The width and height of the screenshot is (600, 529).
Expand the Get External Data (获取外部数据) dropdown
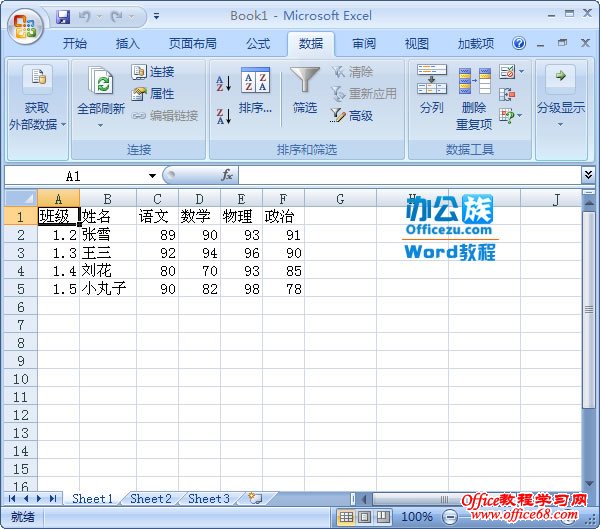[x=37, y=100]
